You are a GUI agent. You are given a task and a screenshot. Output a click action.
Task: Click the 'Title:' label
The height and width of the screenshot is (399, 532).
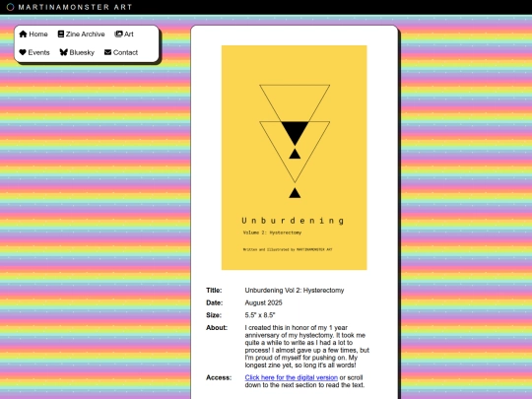coord(214,290)
